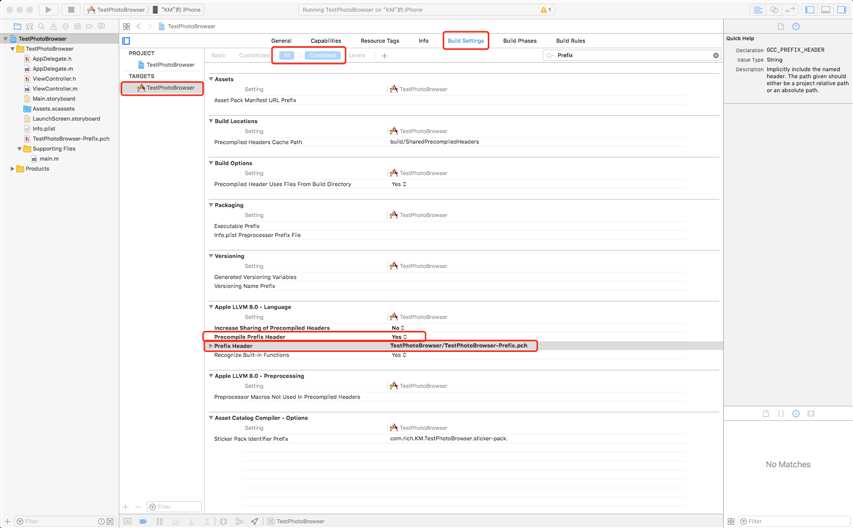Toggle library grid view icon

coord(731,521)
